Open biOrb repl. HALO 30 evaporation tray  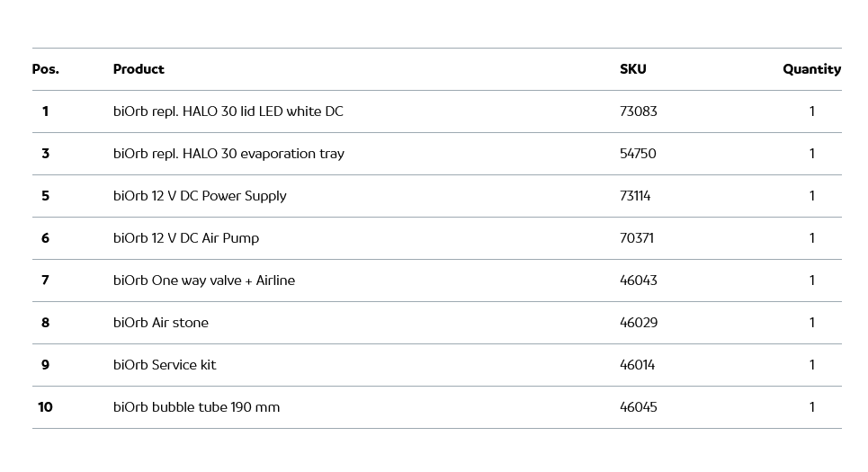228,154
